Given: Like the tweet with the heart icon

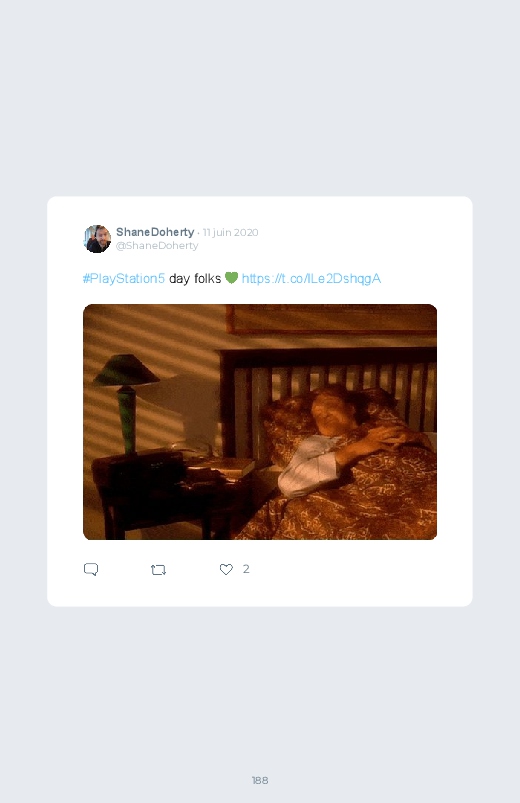Looking at the screenshot, I should tap(226, 569).
